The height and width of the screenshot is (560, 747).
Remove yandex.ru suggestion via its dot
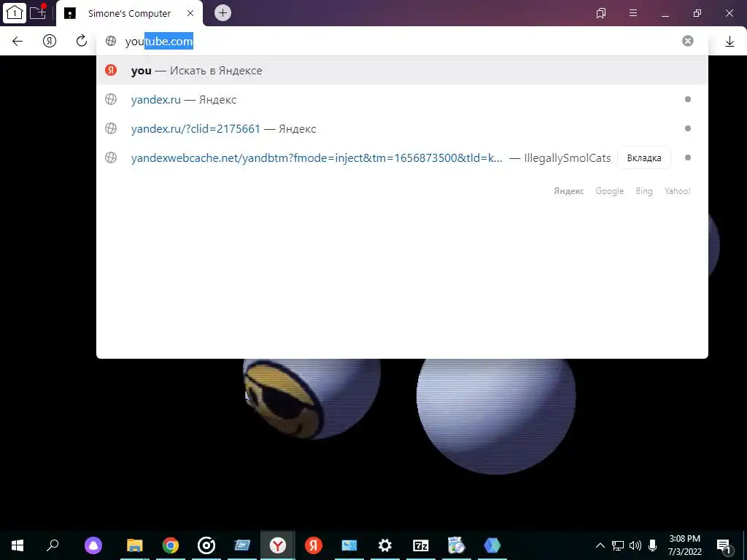687,99
